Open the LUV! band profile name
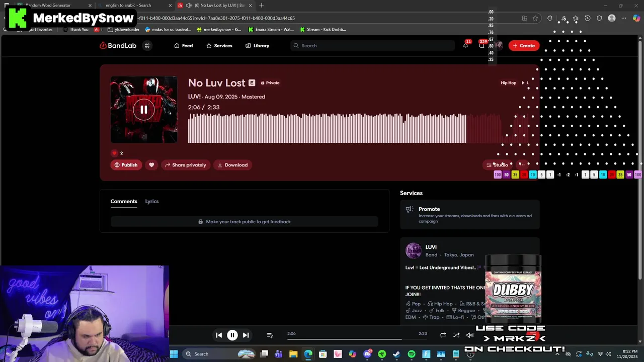This screenshot has width=644, height=362. [431, 247]
